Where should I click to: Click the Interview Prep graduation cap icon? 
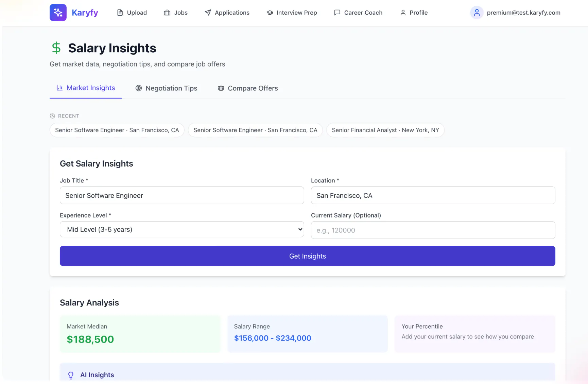[x=270, y=13]
